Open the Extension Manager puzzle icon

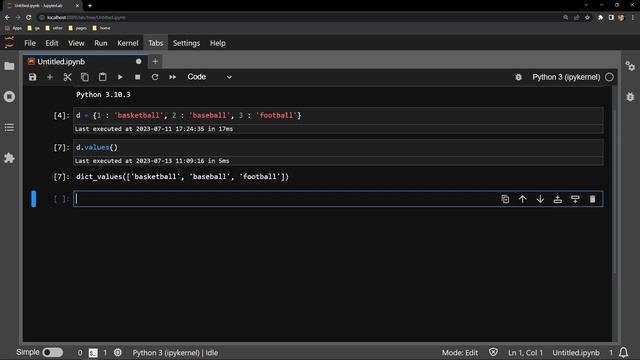9,158
